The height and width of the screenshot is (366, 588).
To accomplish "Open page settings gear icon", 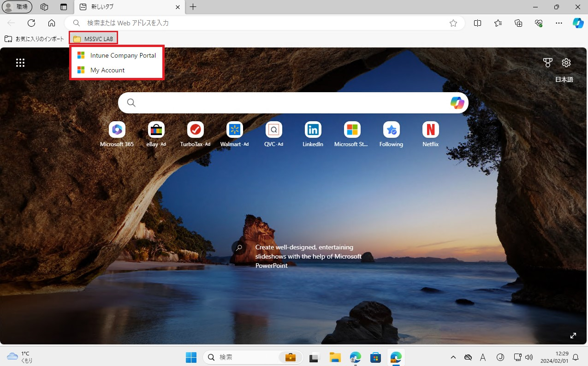I will click(x=566, y=63).
